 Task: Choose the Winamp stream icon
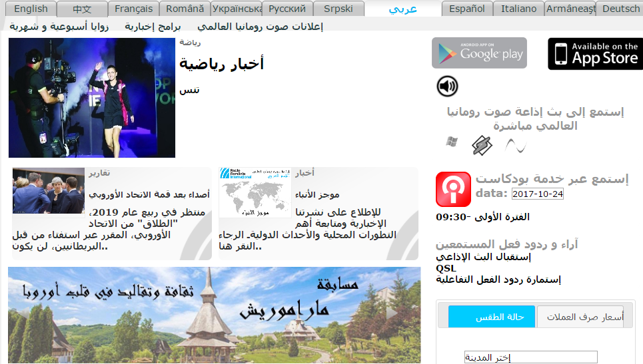[482, 145]
